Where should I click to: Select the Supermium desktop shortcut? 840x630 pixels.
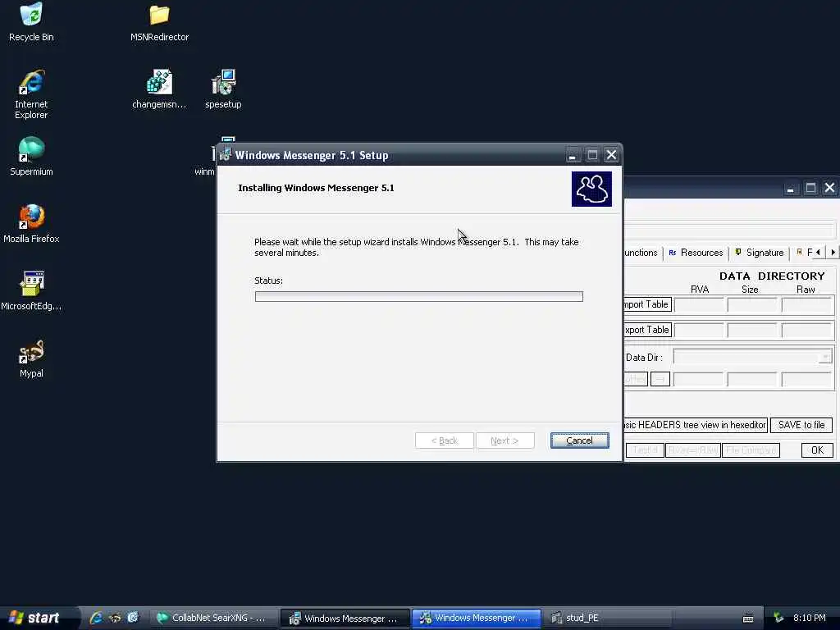pos(31,157)
